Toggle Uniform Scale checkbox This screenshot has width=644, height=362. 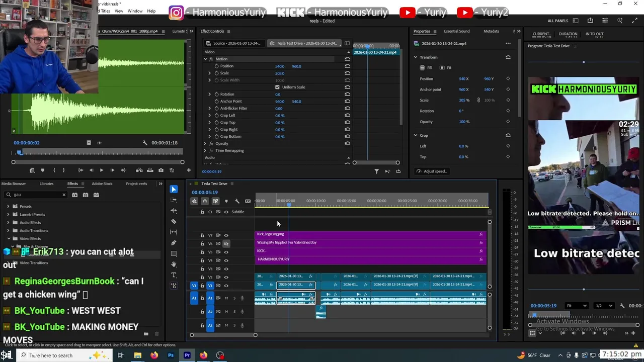point(277,87)
